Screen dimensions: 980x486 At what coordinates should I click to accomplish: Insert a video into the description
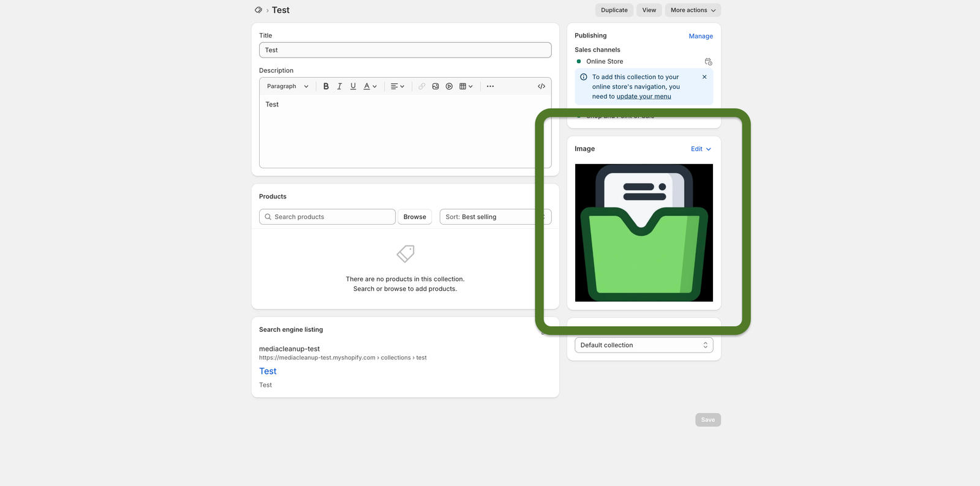449,86
